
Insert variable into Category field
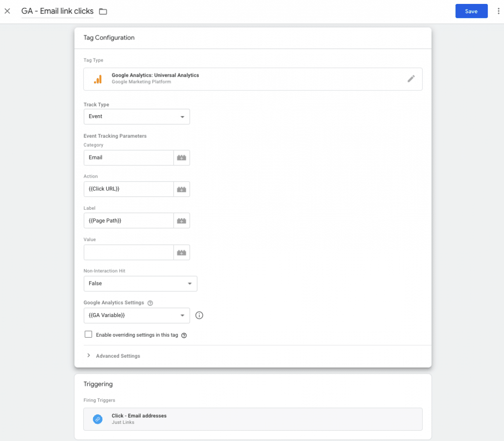182,158
